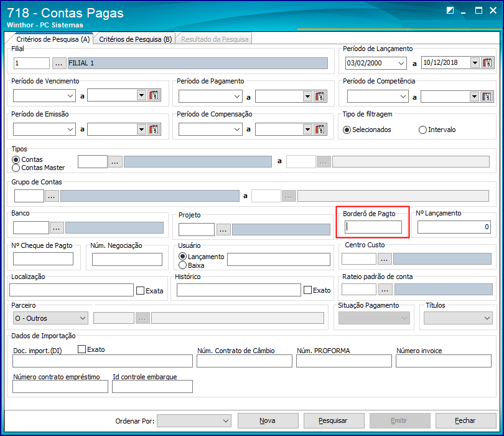Open the Títulos dropdown
This screenshot has width=504, height=436.
(x=458, y=318)
